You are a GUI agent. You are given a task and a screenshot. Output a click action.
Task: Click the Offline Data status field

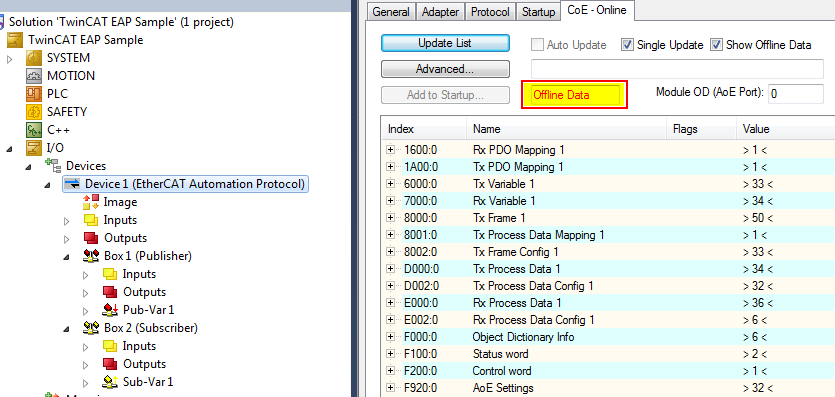pyautogui.click(x=575, y=95)
